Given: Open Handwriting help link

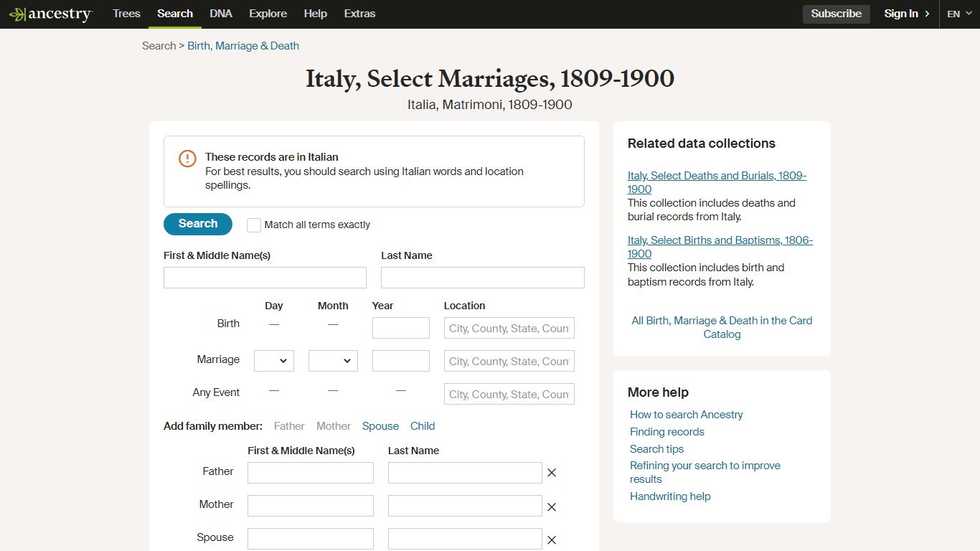Looking at the screenshot, I should [x=670, y=496].
